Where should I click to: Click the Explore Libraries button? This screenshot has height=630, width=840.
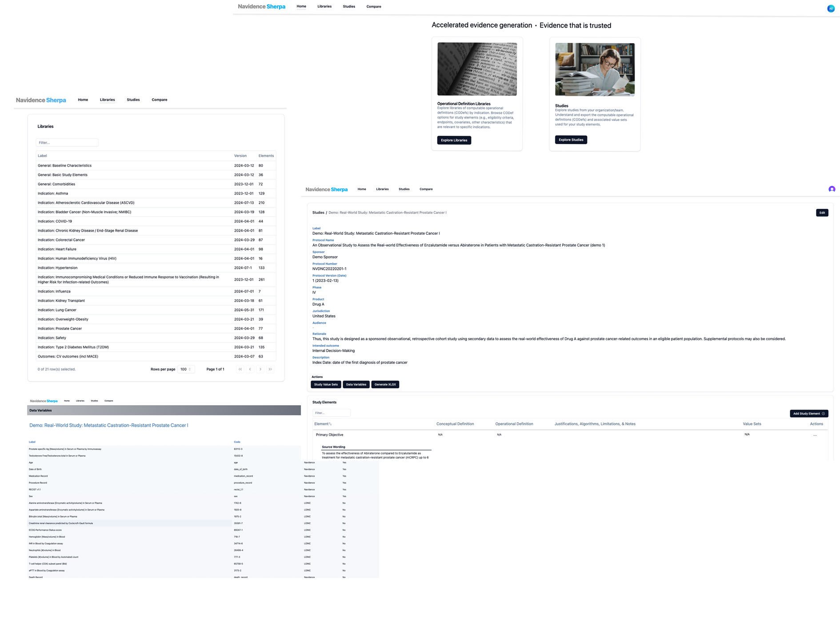(x=453, y=140)
